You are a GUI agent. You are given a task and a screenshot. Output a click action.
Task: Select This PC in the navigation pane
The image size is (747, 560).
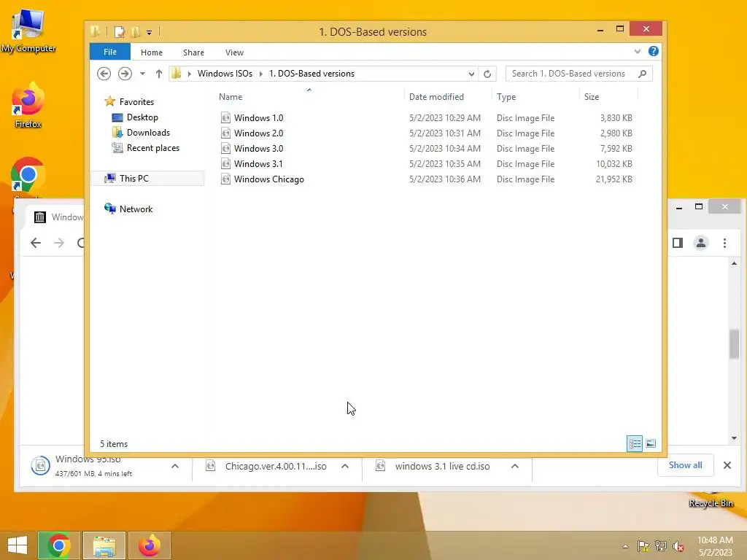click(x=147, y=178)
